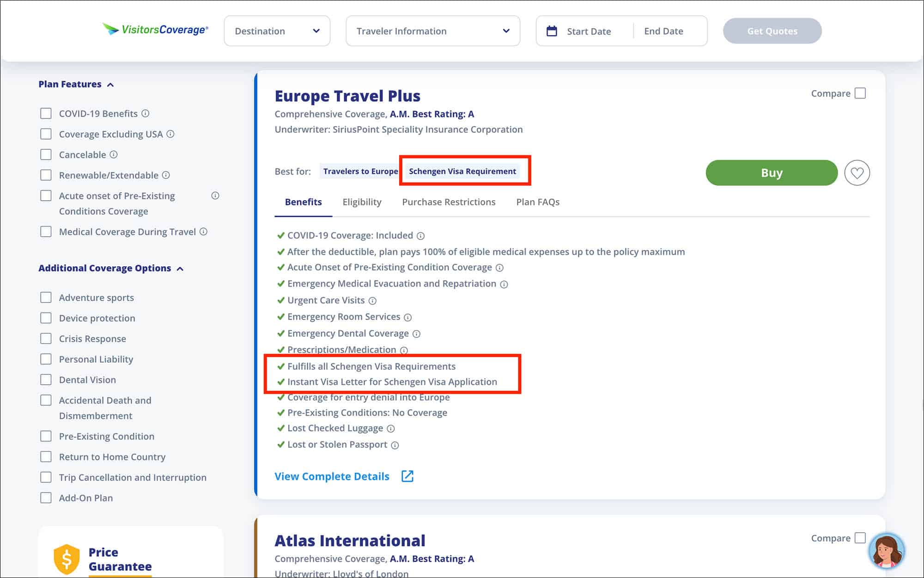Click the info icon beside Renewable/Extendable

pos(166,175)
